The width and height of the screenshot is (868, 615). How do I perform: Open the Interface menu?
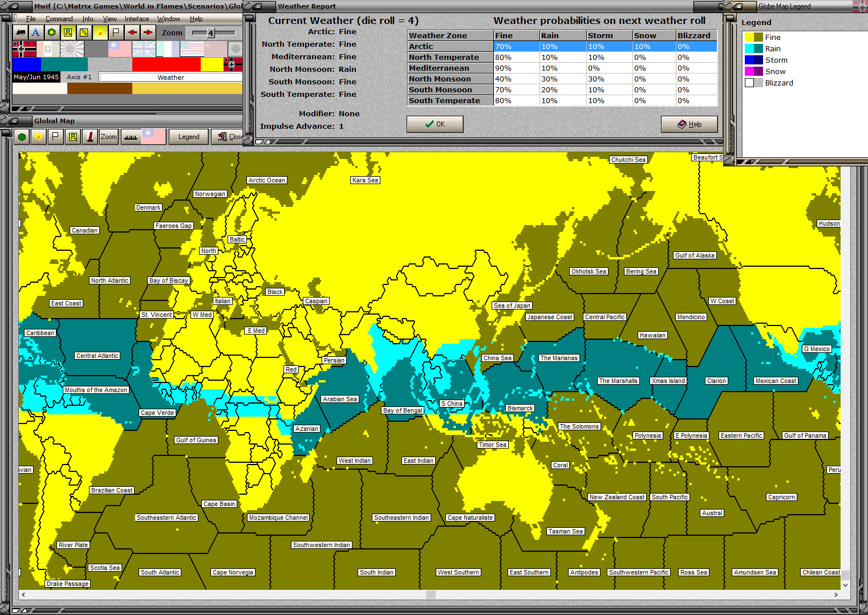(x=137, y=19)
